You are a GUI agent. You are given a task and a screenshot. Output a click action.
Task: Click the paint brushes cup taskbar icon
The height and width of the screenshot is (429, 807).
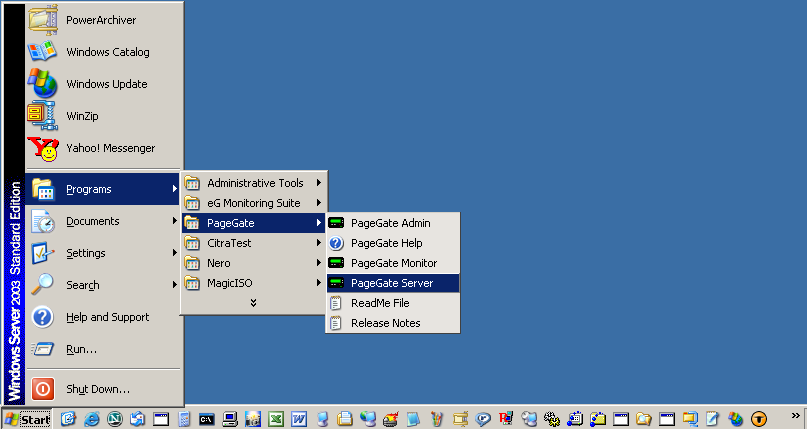click(x=436, y=419)
